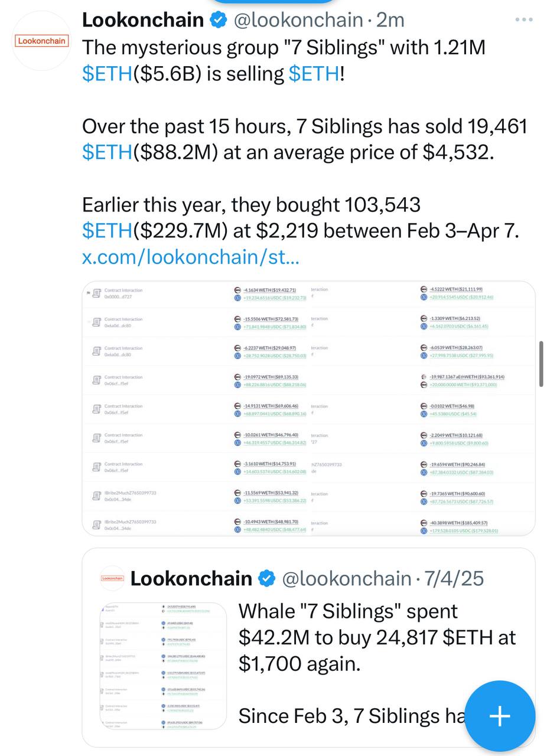This screenshot has height=756, width=547.
Task: Tap Lookonchain's profile avatar
Action: pos(41,41)
